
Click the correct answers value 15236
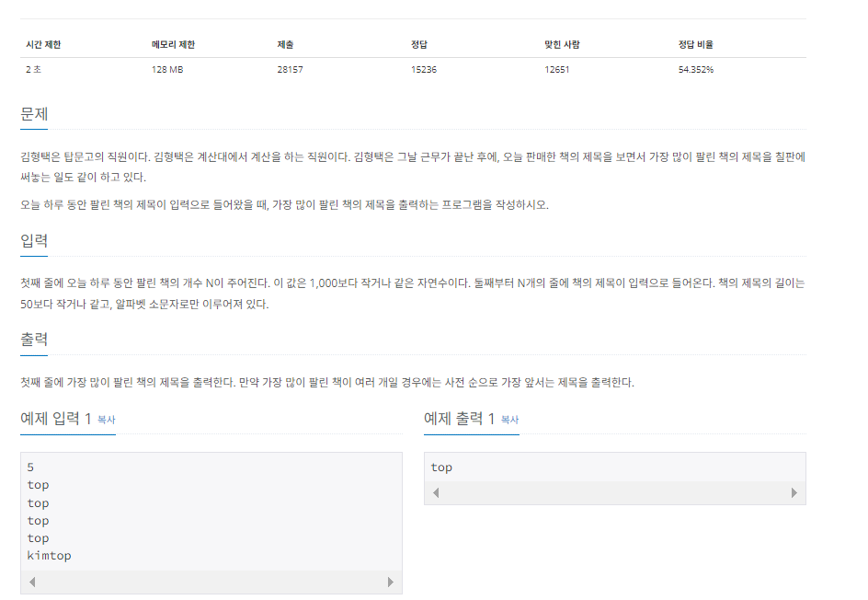pos(424,69)
